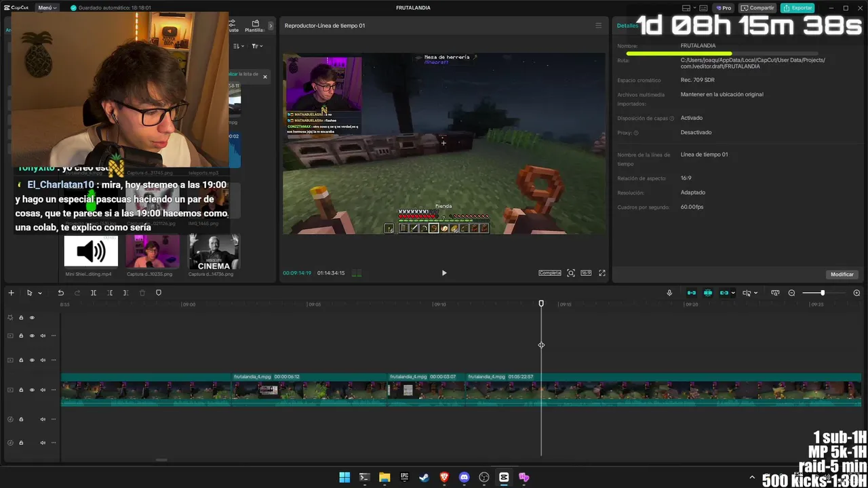The height and width of the screenshot is (488, 868).
Task: Click the playhead marker on the ruler
Action: pos(541,304)
